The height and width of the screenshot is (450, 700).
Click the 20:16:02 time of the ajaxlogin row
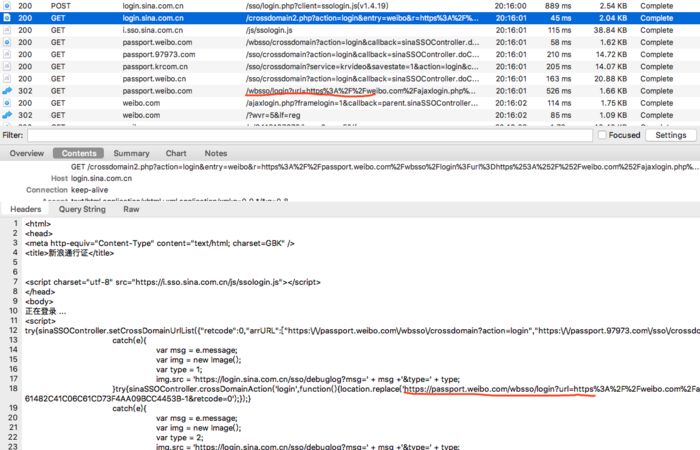(x=511, y=103)
